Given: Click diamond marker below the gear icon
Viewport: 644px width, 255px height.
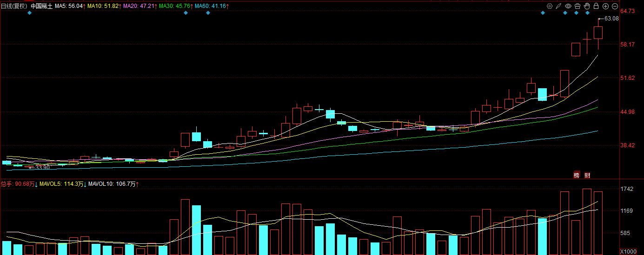Looking at the screenshot, I should tap(543, 13).
